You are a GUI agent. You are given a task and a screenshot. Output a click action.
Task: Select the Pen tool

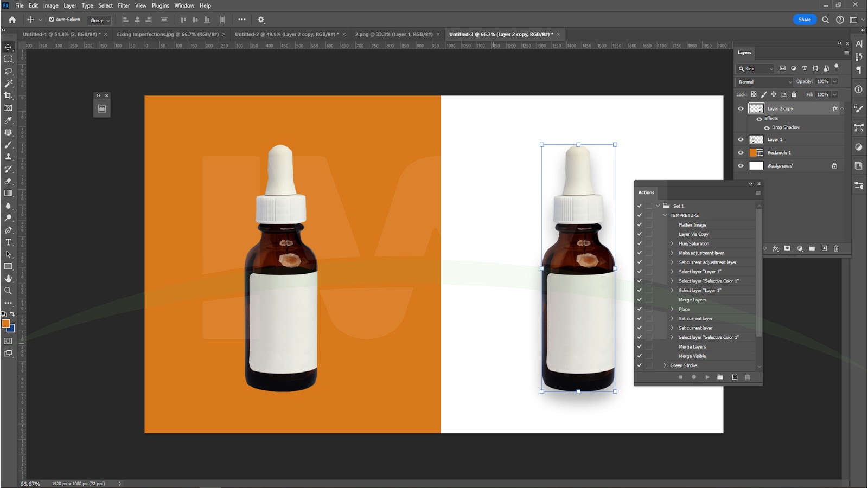(8, 230)
